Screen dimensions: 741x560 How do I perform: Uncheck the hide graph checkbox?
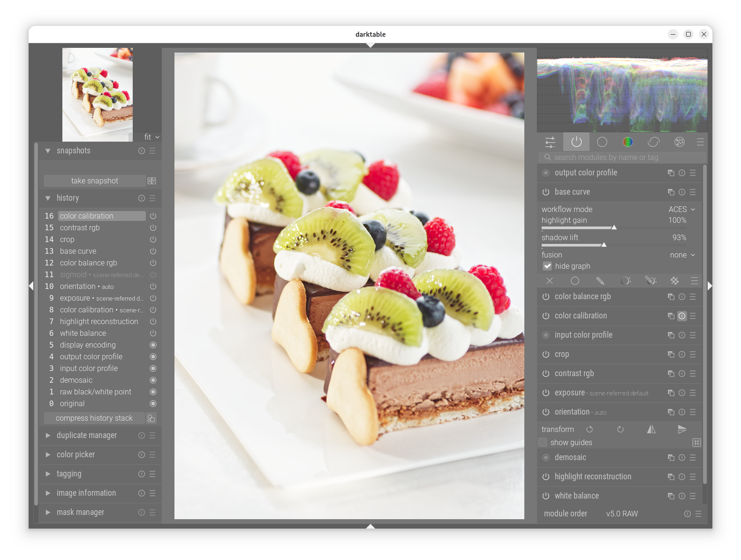547,266
